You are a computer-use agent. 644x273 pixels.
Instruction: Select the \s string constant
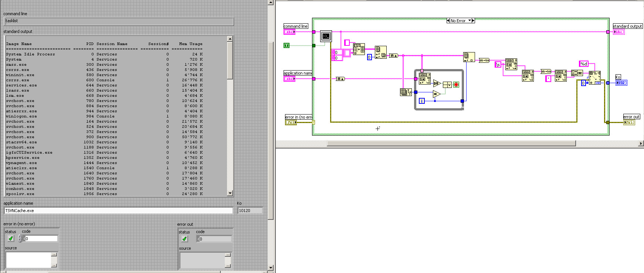(x=498, y=65)
